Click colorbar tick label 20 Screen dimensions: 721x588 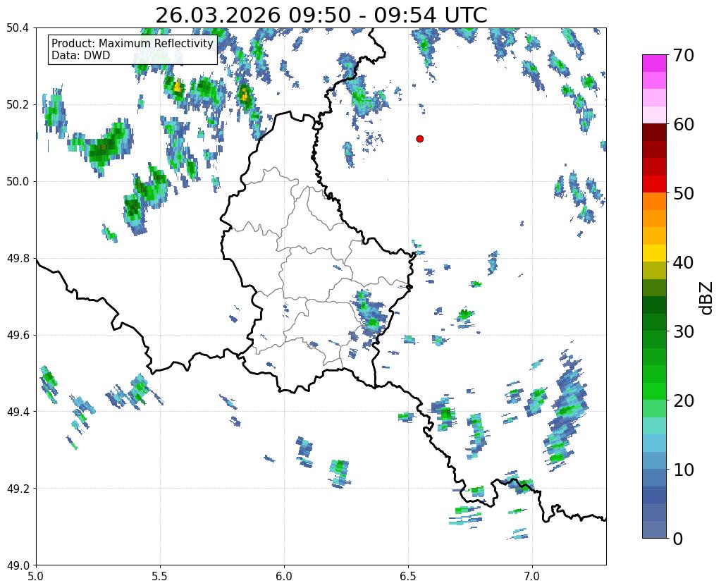click(684, 400)
